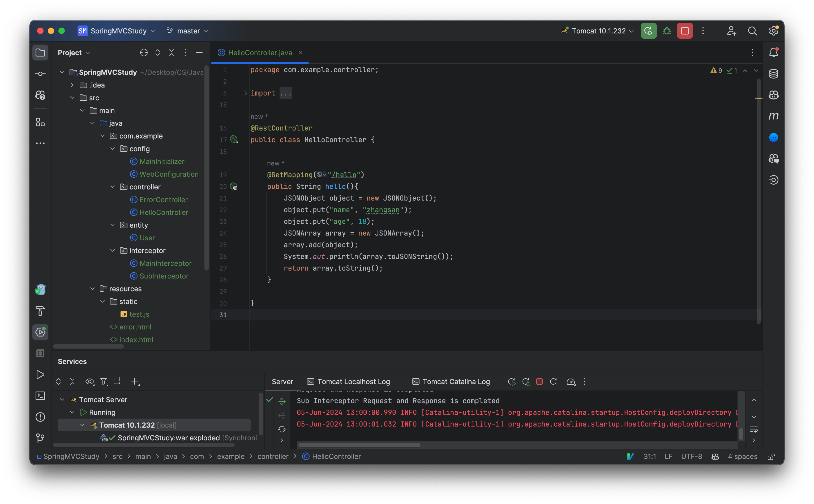814x504 pixels.
Task: Open the Terminal tool window
Action: coord(40,396)
